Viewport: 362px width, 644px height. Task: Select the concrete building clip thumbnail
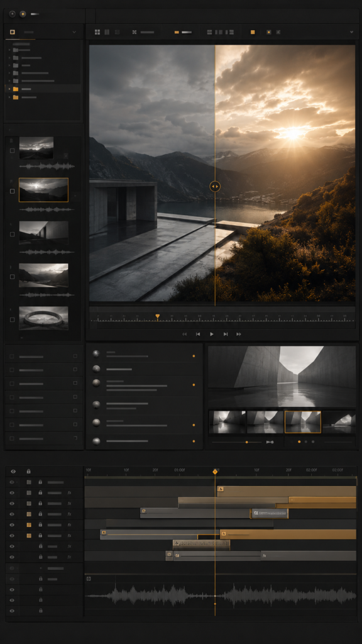[43, 233]
